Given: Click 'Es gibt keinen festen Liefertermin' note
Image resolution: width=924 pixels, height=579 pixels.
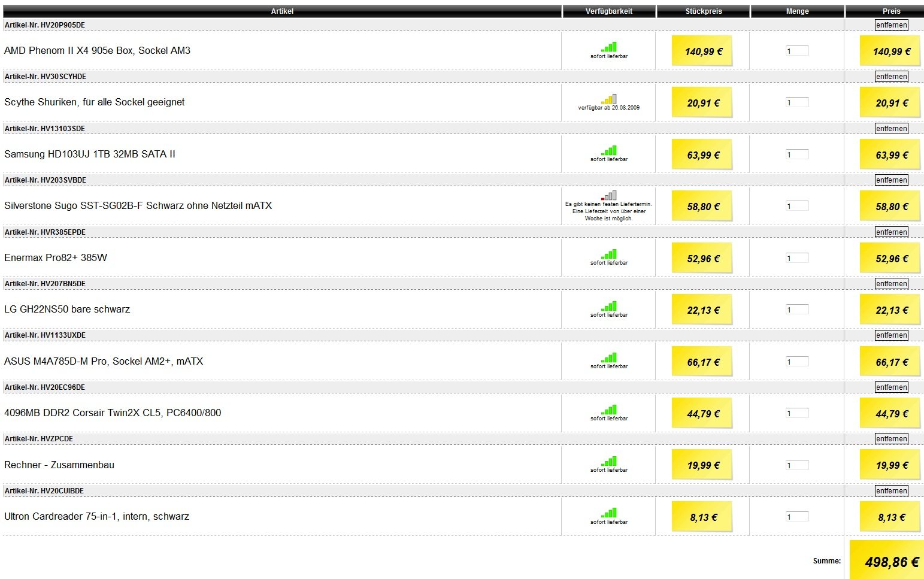Looking at the screenshot, I should (x=608, y=211).
